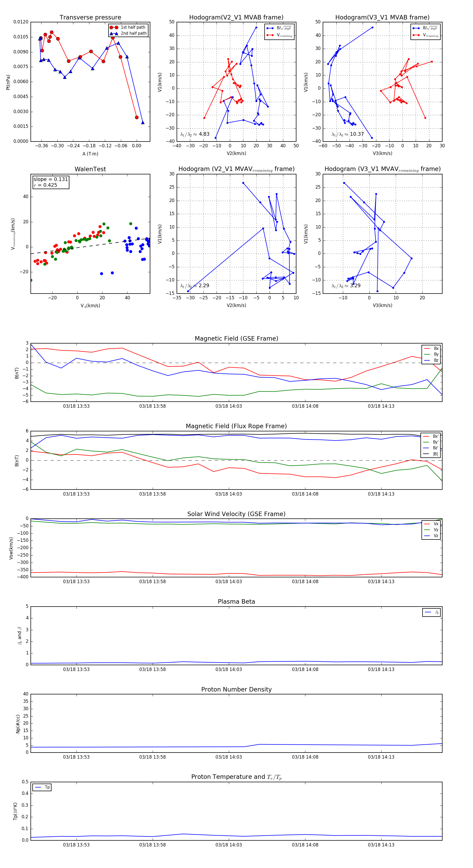Click the 'V_A(km/s)' x-axis label
The height and width of the screenshot is (868, 473).
pos(90,306)
